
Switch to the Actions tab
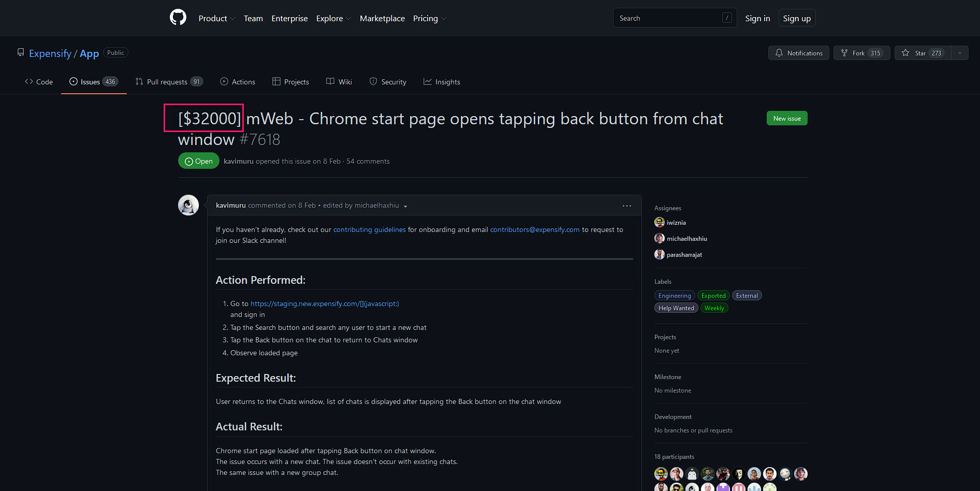pos(238,82)
